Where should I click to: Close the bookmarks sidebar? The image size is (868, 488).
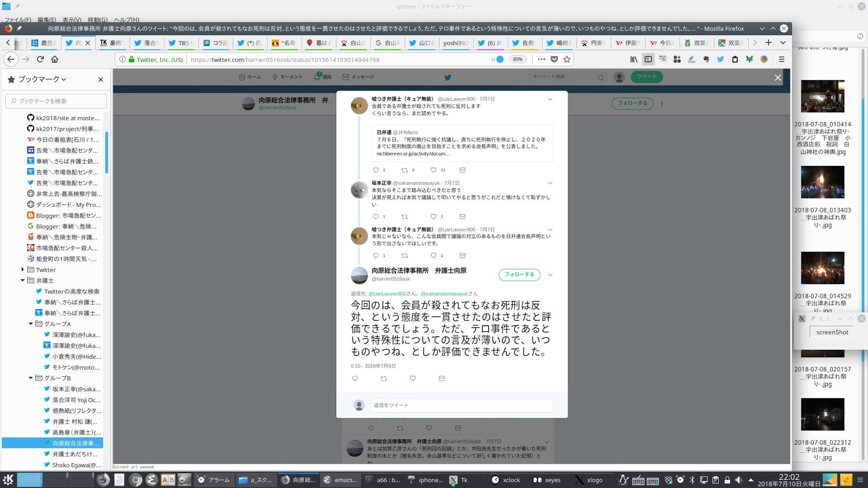100,79
